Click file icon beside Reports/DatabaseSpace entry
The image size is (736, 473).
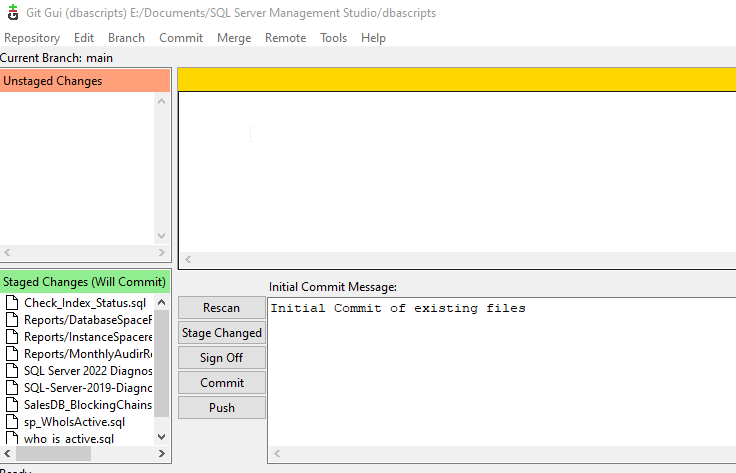tap(12, 320)
